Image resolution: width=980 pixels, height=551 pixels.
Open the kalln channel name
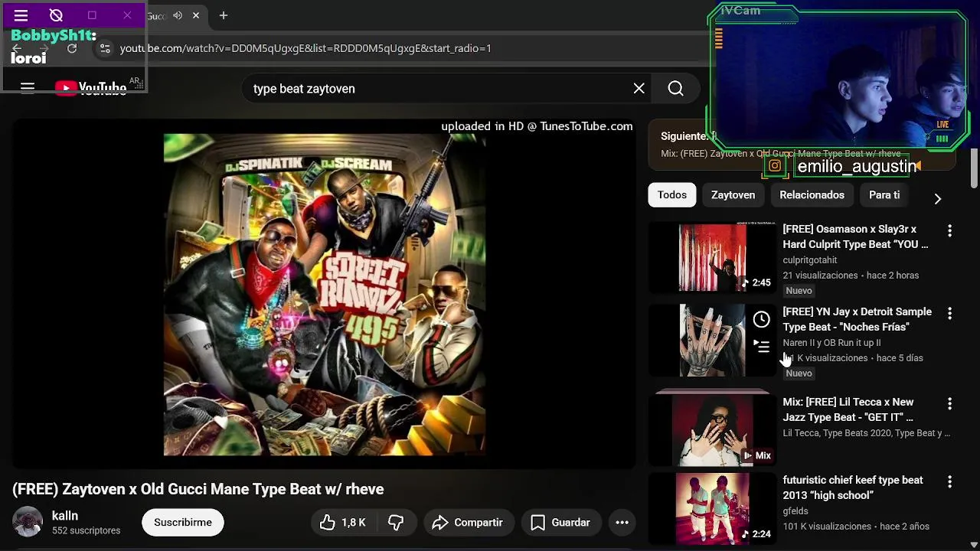[65, 516]
